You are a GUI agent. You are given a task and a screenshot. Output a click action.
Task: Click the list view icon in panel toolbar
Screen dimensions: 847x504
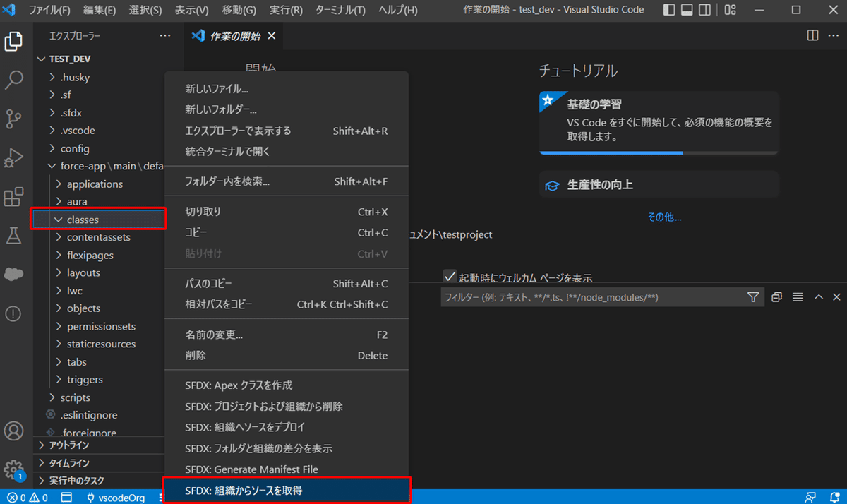click(x=798, y=297)
